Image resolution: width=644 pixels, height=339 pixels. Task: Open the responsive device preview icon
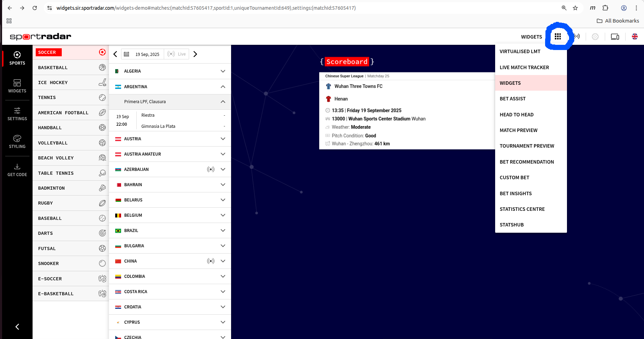[x=615, y=36]
